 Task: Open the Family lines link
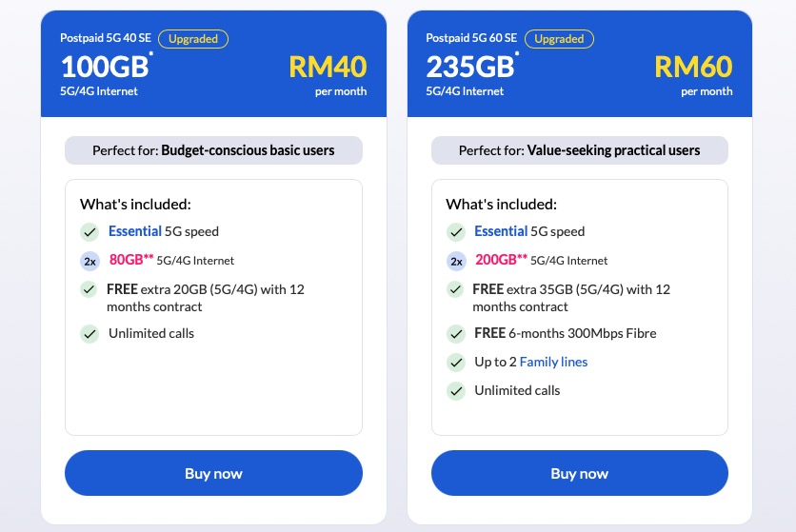click(553, 362)
